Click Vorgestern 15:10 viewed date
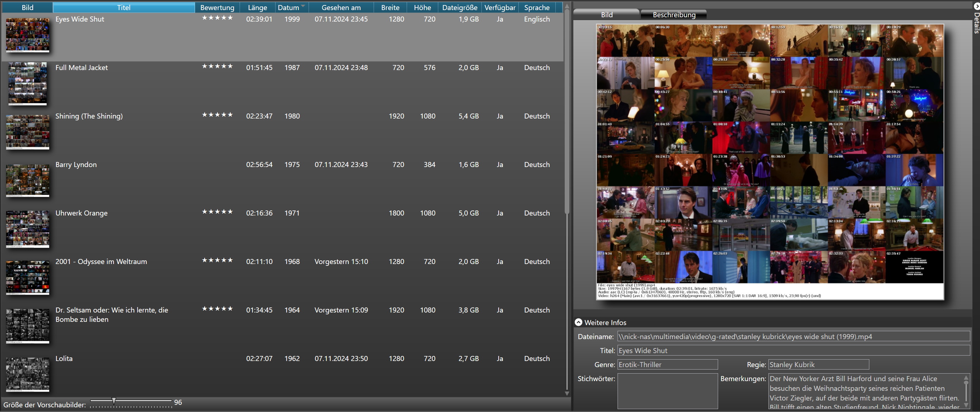Image resolution: width=980 pixels, height=412 pixels. point(341,261)
